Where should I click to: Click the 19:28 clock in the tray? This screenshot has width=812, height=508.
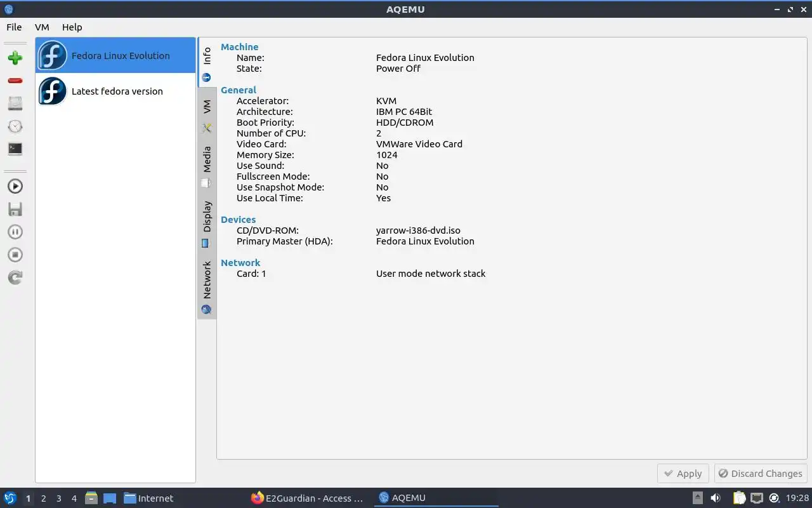coord(797,498)
